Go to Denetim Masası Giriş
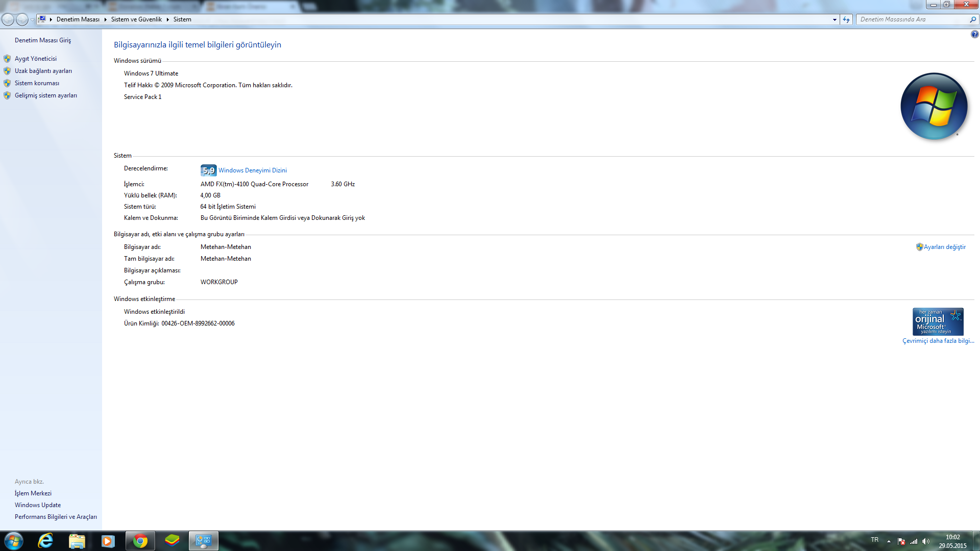 click(43, 40)
